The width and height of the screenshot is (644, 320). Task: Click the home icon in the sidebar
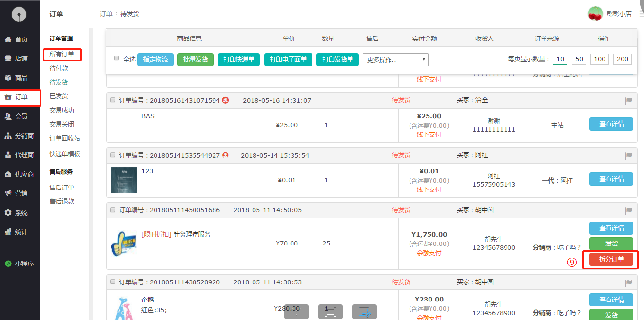point(8,39)
